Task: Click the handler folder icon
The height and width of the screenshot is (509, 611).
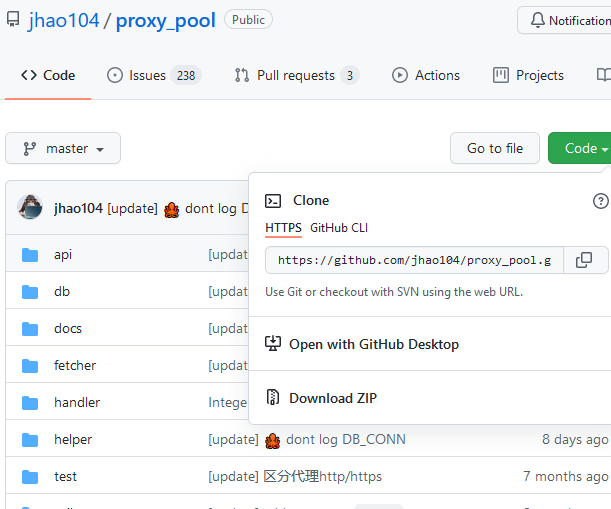Action: pos(30,403)
